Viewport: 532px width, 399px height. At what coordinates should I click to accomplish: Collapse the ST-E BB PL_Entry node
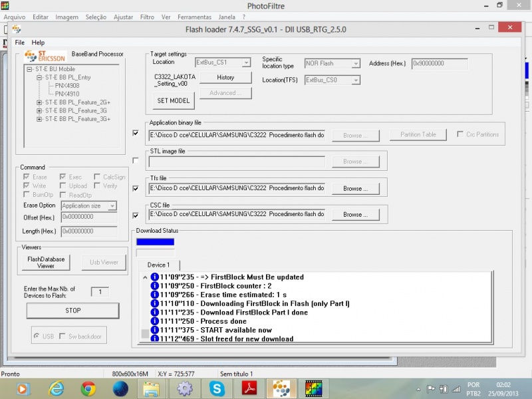pos(39,77)
